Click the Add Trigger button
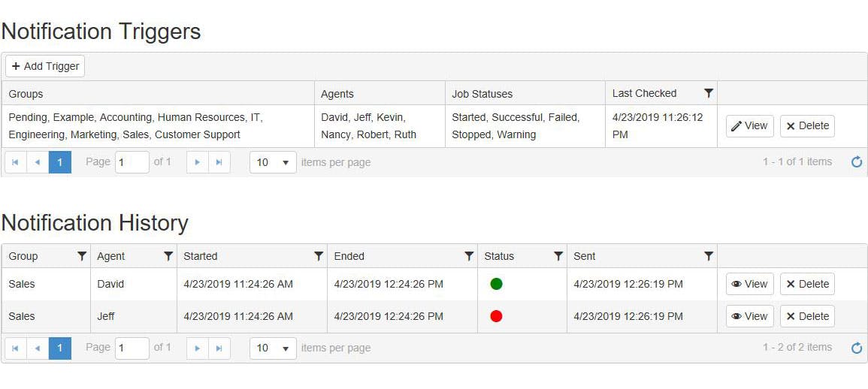868x389 pixels. [45, 66]
